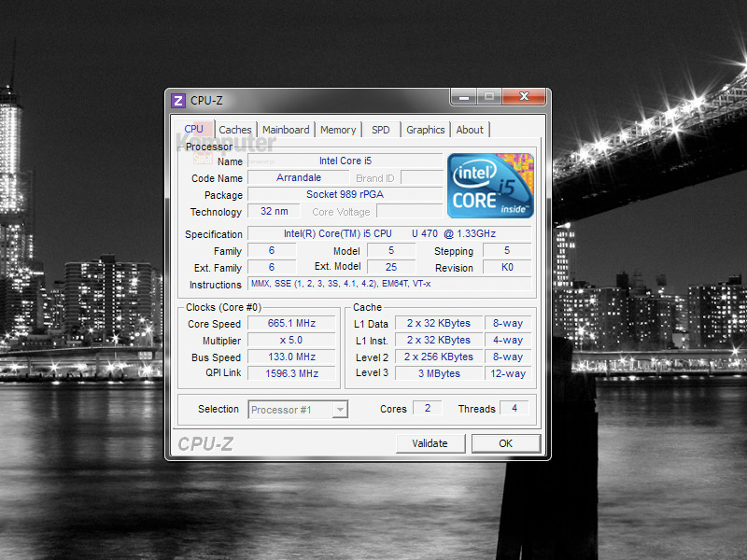Click the Core Speed value 665.1 MHz
This screenshot has width=747, height=560.
tap(291, 323)
